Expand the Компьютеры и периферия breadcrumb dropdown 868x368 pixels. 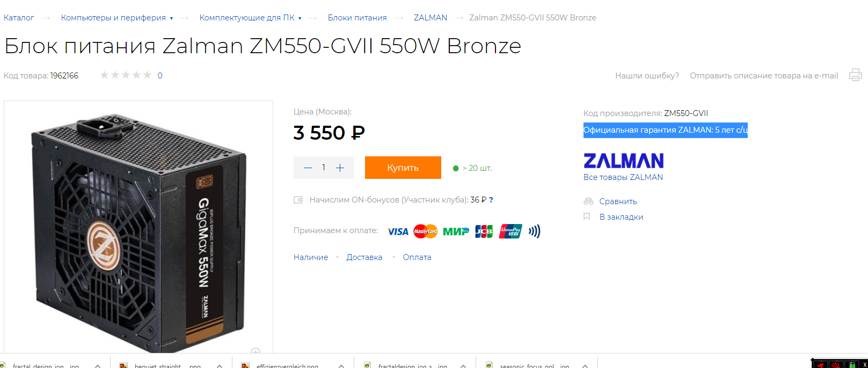pyautogui.click(x=171, y=18)
